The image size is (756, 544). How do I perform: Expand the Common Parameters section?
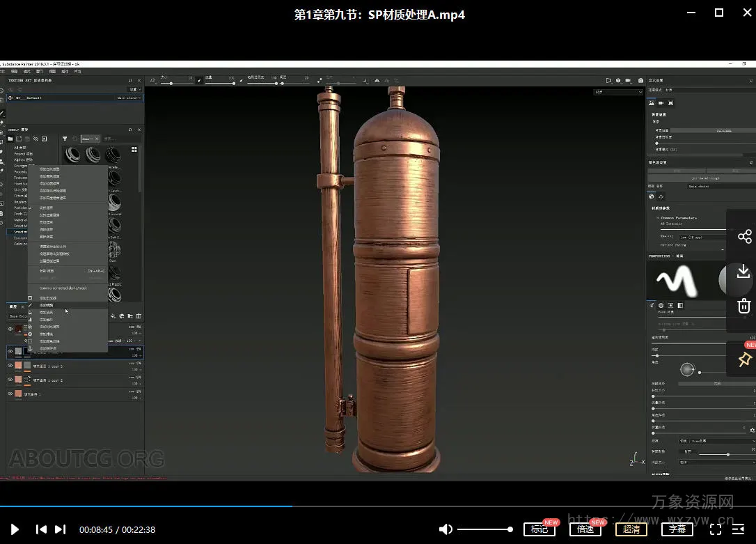[x=657, y=217]
